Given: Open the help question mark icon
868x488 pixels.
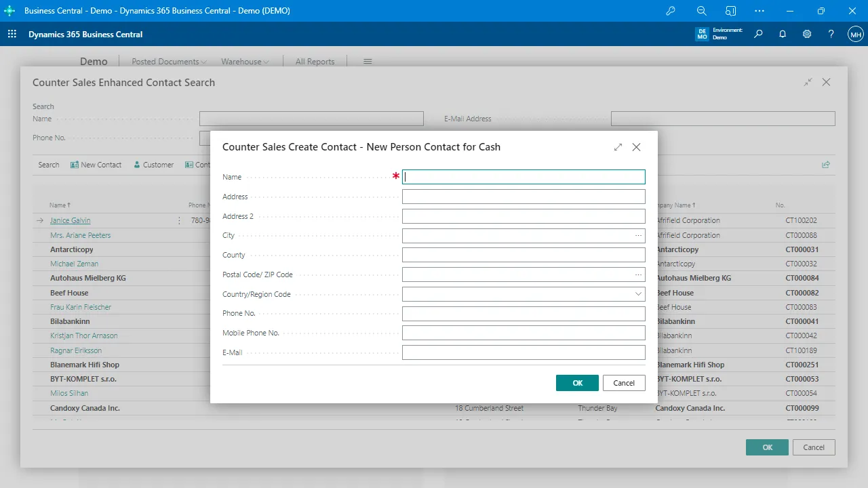Looking at the screenshot, I should (831, 34).
